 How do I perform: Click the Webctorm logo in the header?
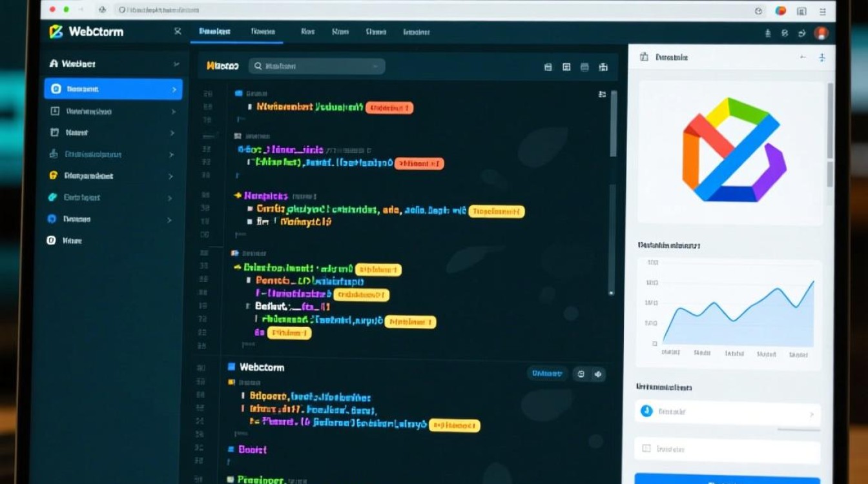click(57, 32)
